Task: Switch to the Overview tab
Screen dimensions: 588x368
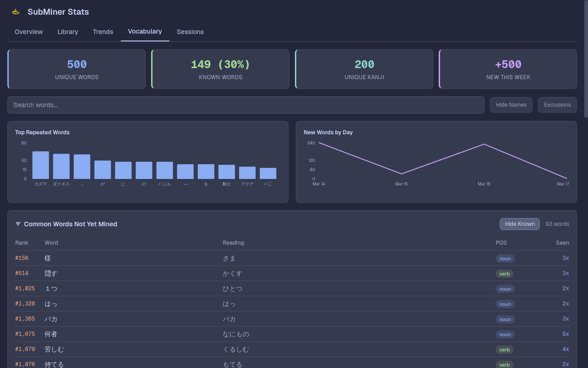Action: (28, 32)
